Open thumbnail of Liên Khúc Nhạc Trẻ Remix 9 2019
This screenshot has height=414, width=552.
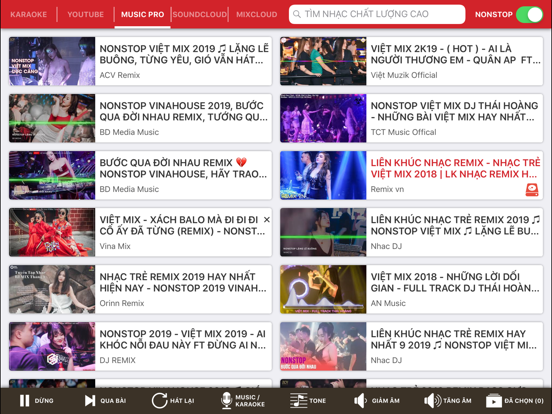pyautogui.click(x=323, y=346)
